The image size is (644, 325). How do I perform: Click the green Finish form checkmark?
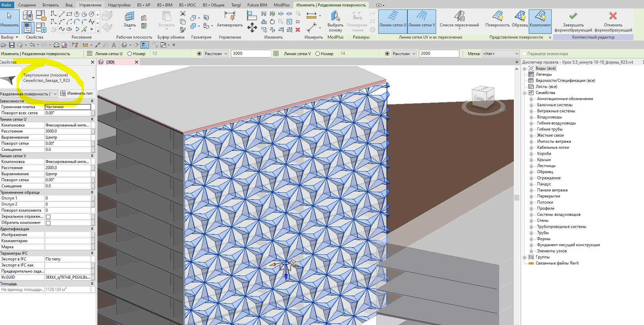(x=573, y=16)
